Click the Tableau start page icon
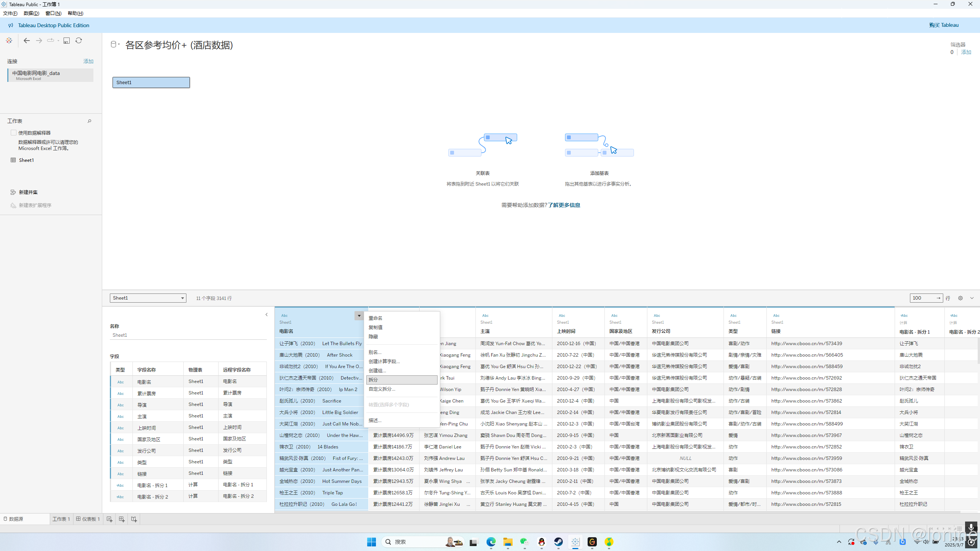The width and height of the screenshot is (980, 551). click(9, 41)
